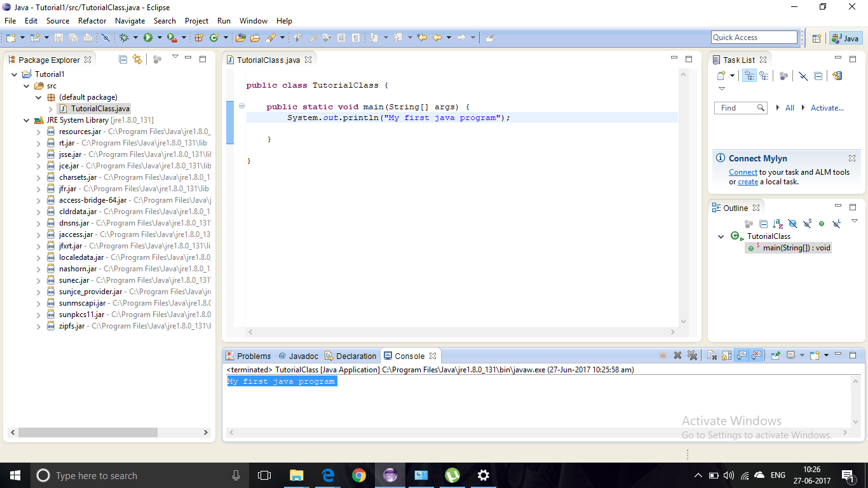The height and width of the screenshot is (488, 868).
Task: Click the Skip All Breakpoints icon
Action: 105,38
